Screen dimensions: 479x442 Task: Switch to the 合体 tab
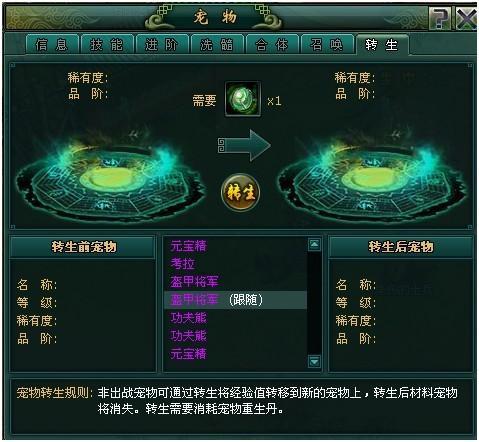(272, 45)
